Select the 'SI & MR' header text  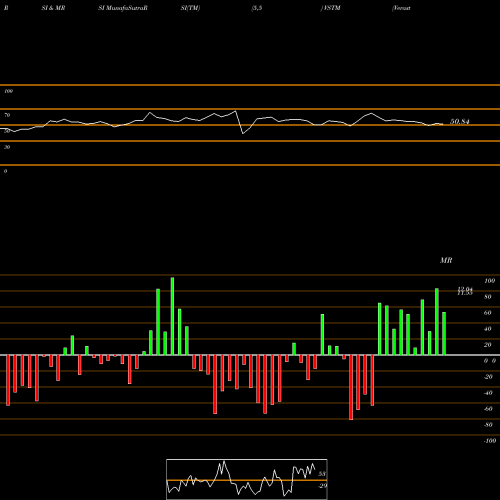(53, 8)
